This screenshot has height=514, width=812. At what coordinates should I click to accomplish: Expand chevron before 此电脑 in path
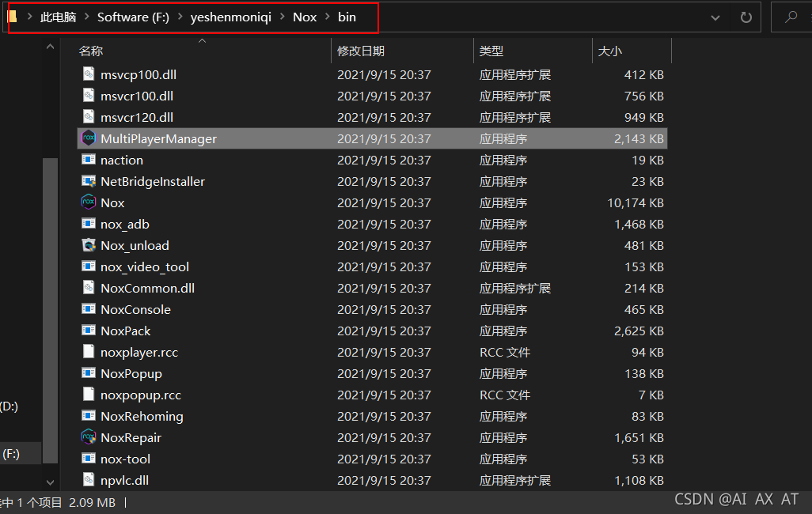(29, 17)
